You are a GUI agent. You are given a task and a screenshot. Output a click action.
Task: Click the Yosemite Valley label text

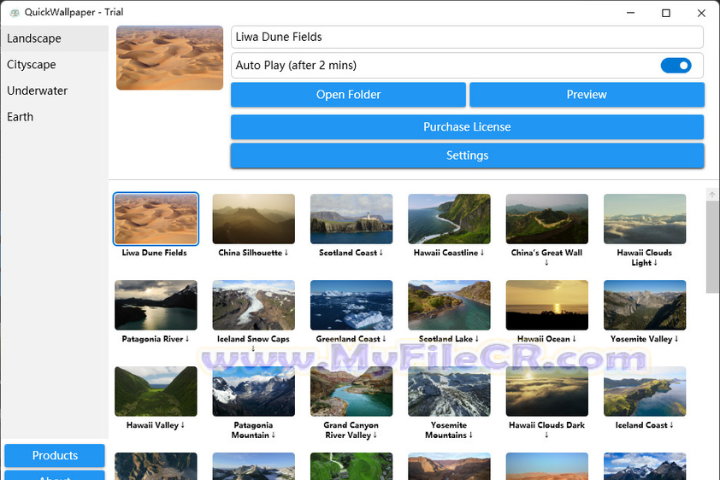click(x=644, y=339)
